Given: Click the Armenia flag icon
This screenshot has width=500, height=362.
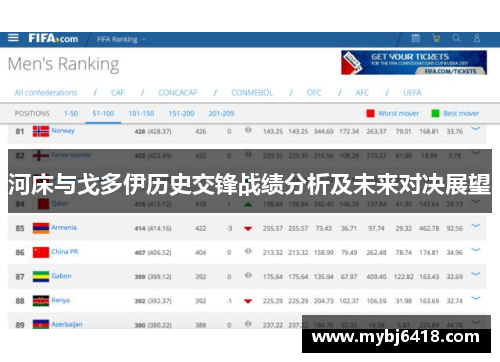Looking at the screenshot, I should tap(41, 228).
